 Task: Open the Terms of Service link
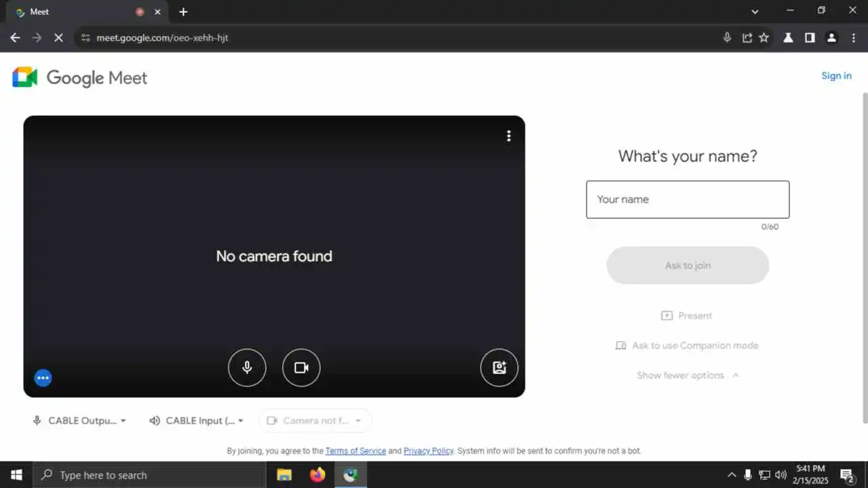click(x=355, y=451)
